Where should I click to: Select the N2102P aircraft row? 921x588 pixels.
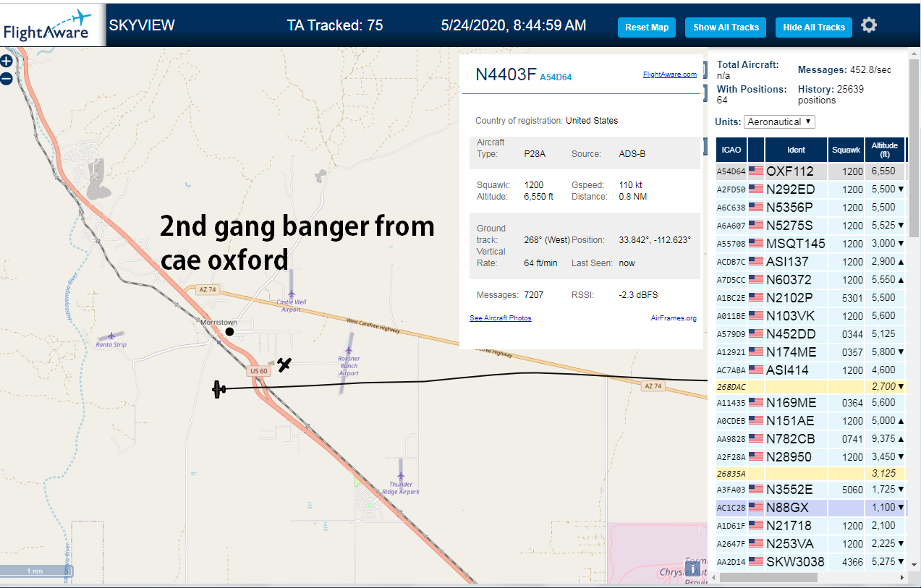coord(811,298)
